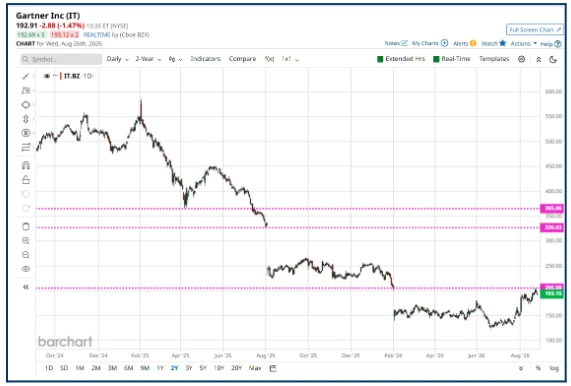
Task: Switch to dark mode moon icon
Action: coord(553,59)
